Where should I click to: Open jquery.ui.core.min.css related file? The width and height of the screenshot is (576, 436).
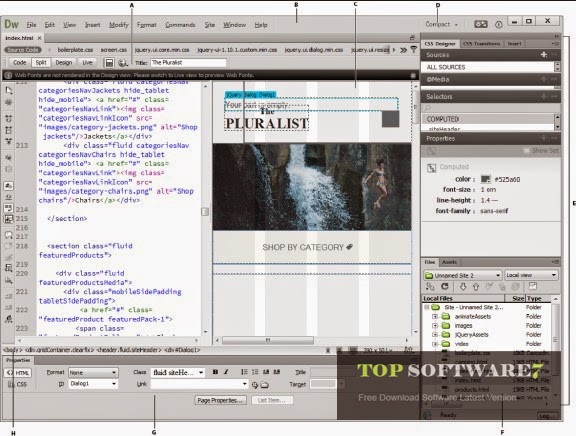[x=162, y=50]
